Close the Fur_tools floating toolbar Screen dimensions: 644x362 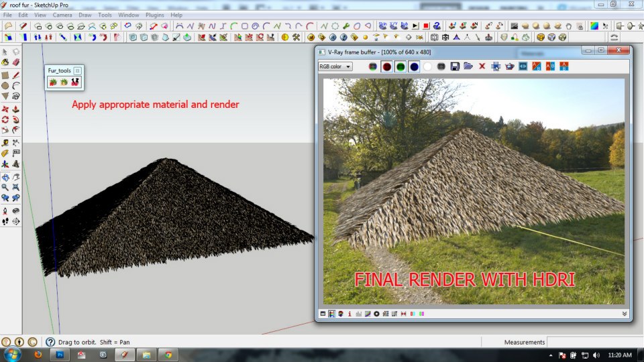tap(77, 70)
